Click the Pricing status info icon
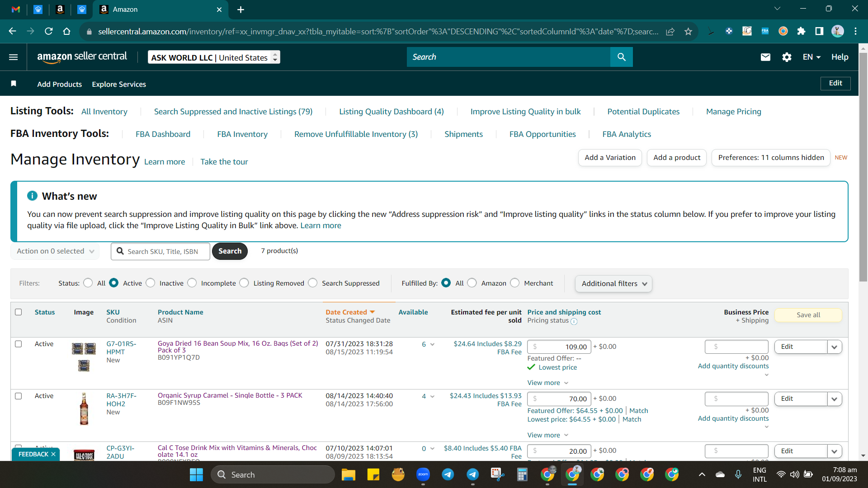Image resolution: width=868 pixels, height=488 pixels. click(574, 322)
